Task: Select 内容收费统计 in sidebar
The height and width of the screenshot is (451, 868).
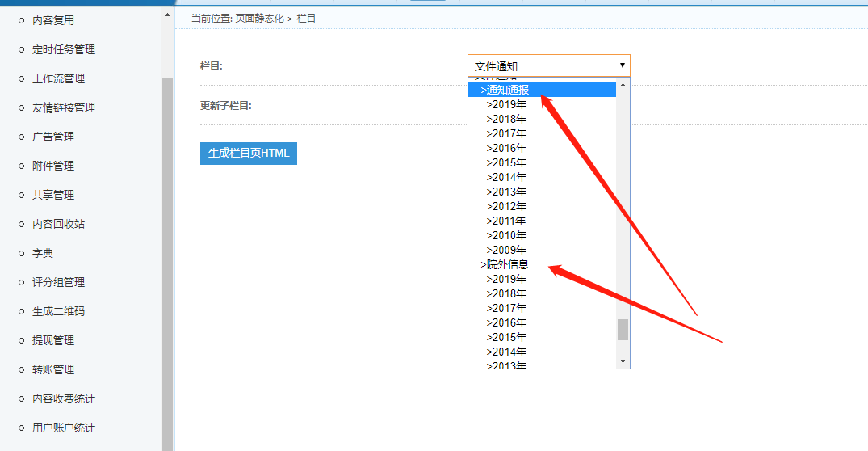Action: 64,398
